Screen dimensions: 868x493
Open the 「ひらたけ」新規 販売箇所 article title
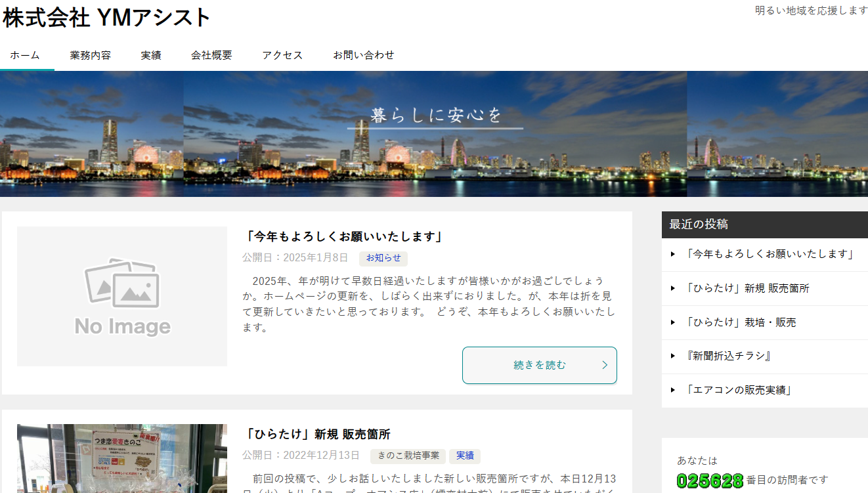[x=317, y=435]
